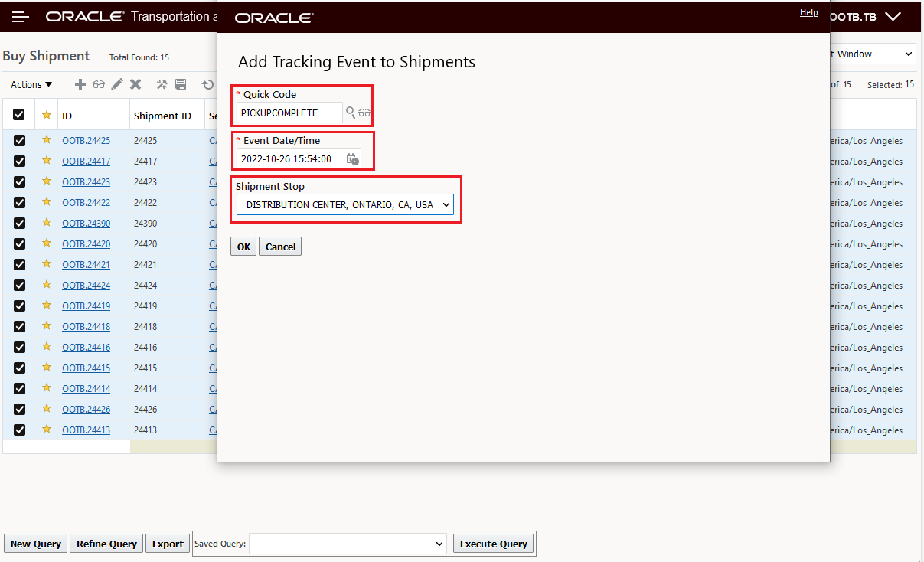
Task: Click the pencil Edit icon
Action: pyautogui.click(x=117, y=84)
